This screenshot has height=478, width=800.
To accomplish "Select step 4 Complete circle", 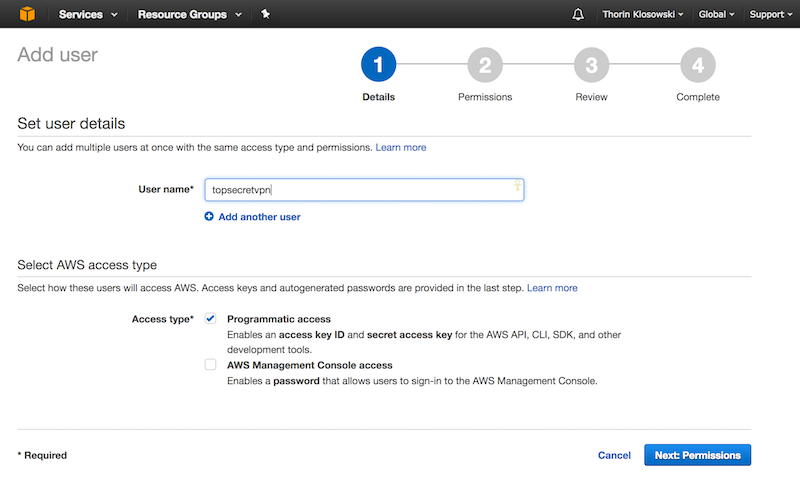I will coord(698,65).
